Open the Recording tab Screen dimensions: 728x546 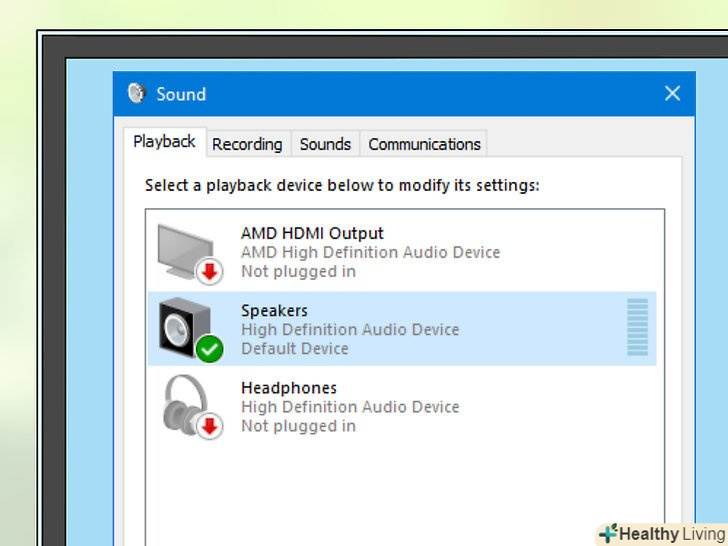point(247,144)
